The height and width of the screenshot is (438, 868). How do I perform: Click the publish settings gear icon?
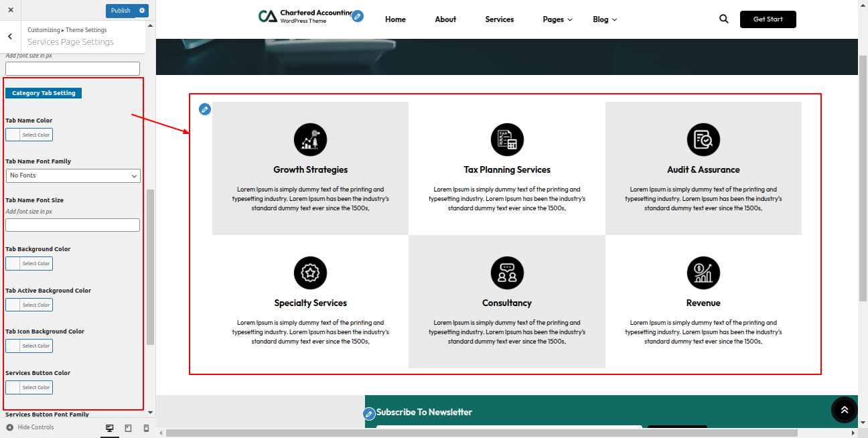[142, 11]
